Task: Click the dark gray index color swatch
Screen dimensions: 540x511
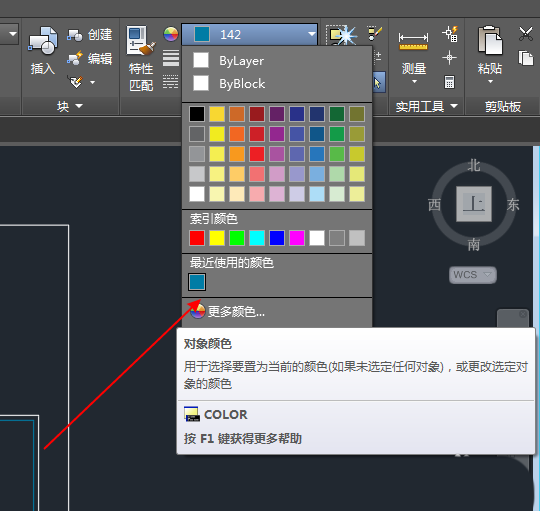Action: (x=337, y=238)
